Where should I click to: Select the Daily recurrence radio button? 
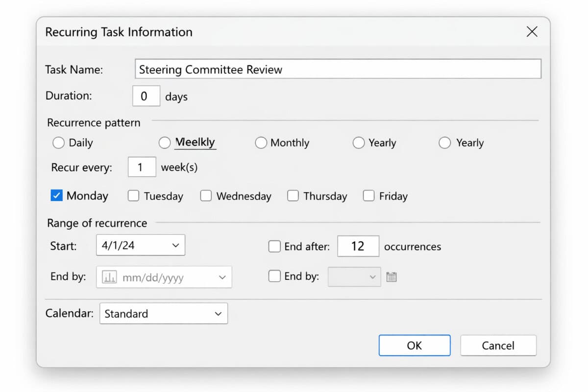58,143
